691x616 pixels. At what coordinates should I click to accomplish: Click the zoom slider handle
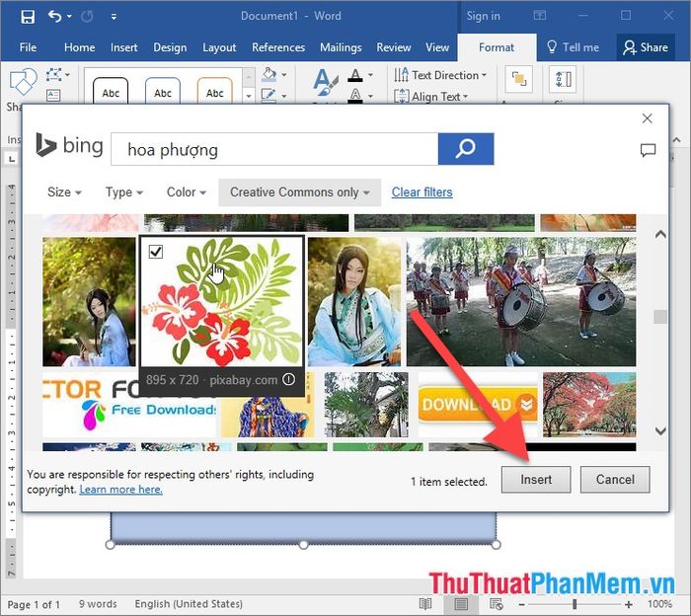[575, 604]
